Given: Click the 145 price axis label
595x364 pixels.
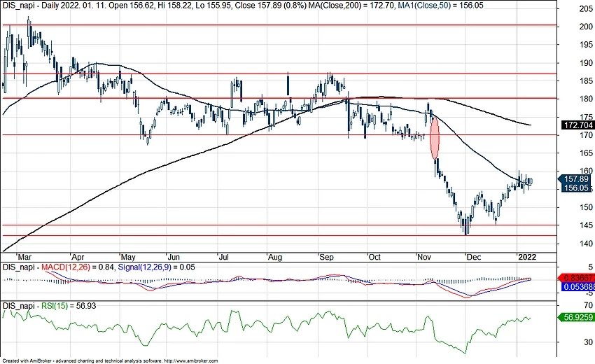Looking at the screenshot, I should [586, 225].
